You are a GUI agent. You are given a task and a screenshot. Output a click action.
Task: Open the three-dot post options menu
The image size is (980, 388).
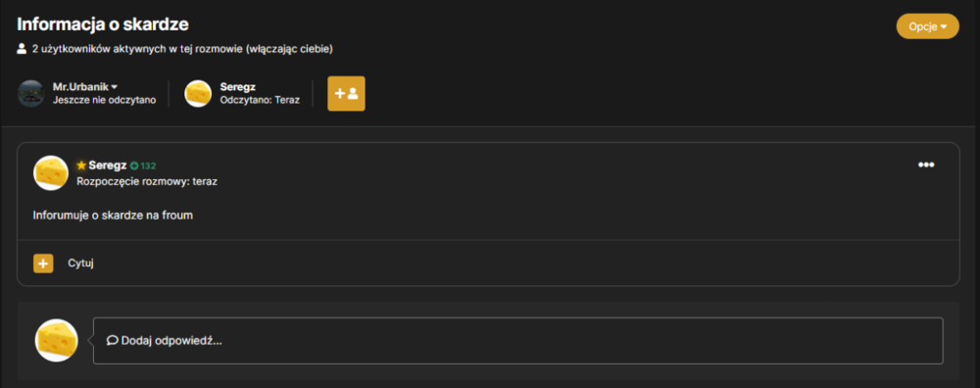926,165
